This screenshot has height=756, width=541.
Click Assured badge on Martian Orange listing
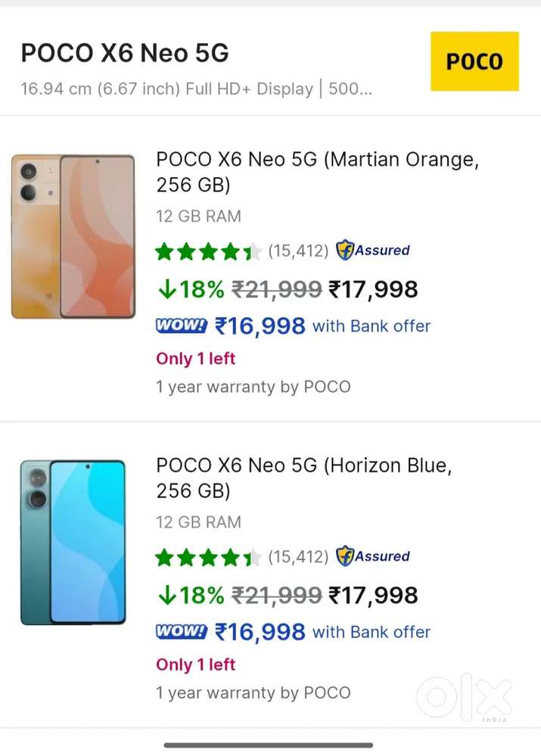(373, 250)
